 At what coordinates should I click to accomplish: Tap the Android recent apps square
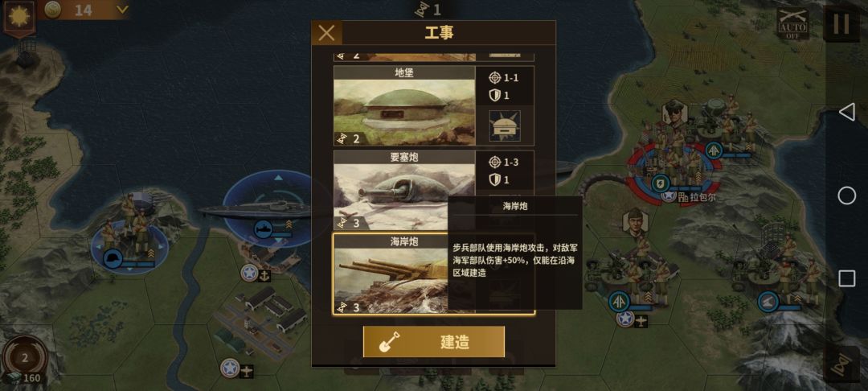pos(846,278)
